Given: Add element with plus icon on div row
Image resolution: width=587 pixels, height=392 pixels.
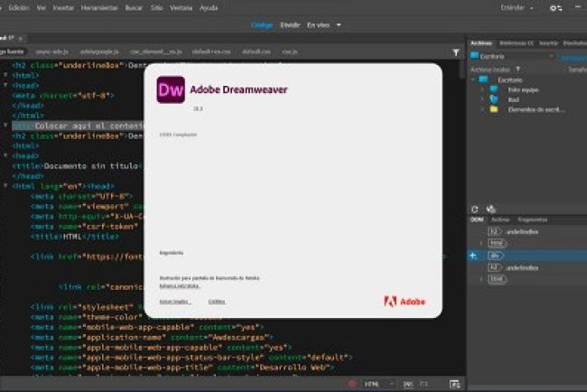Looking at the screenshot, I should pyautogui.click(x=473, y=256).
